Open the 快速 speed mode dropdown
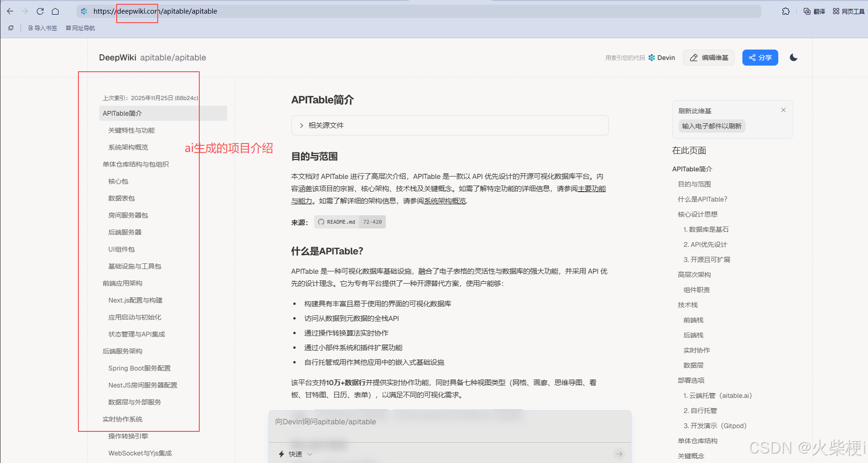This screenshot has width=868, height=463. point(294,454)
